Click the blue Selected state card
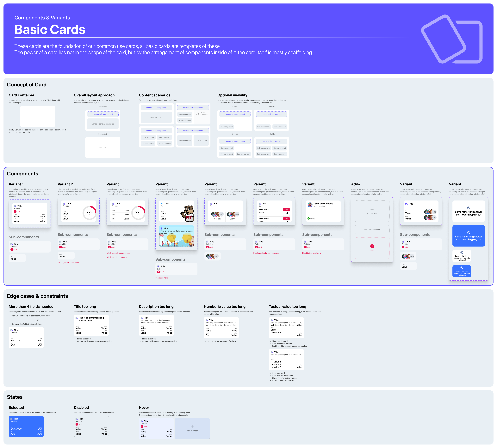 (26, 426)
